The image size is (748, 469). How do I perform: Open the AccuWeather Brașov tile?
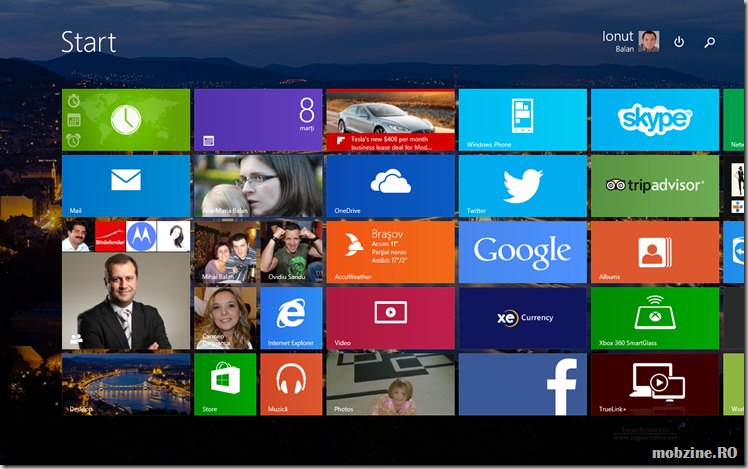click(390, 252)
